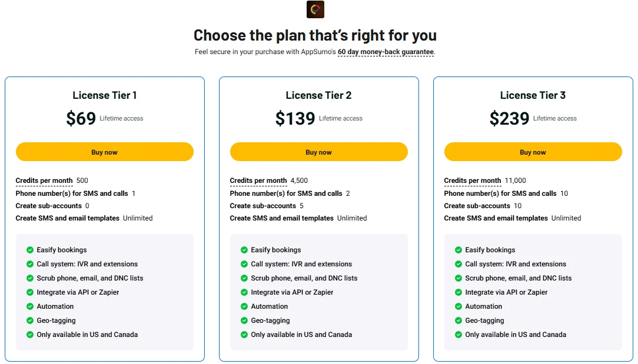Click the product logo icon at top
This screenshot has width=638, height=364.
pos(315,9)
